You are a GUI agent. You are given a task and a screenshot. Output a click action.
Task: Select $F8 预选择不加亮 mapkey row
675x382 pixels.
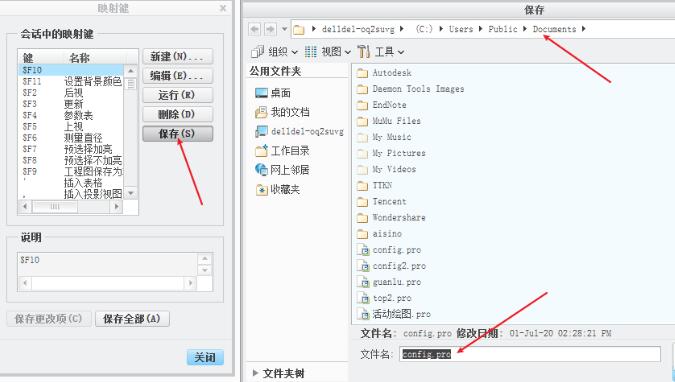(x=71, y=160)
